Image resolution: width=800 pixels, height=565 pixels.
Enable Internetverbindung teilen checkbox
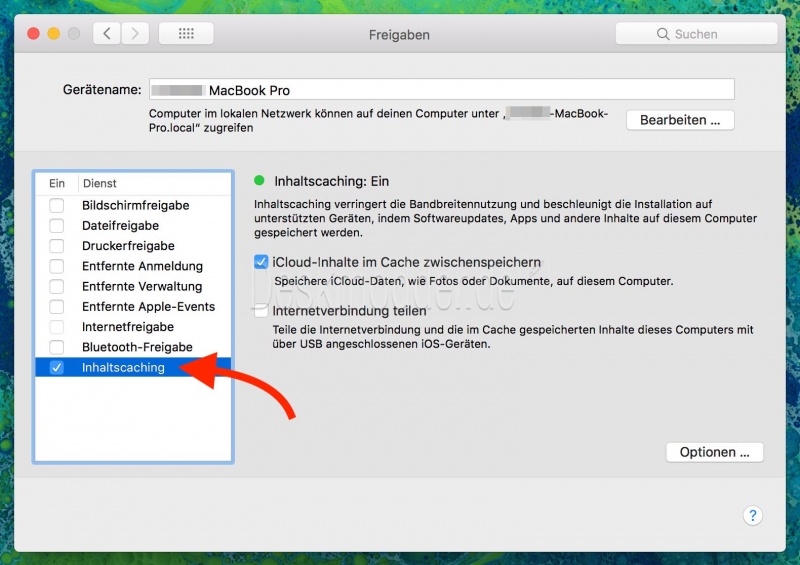pyautogui.click(x=261, y=311)
